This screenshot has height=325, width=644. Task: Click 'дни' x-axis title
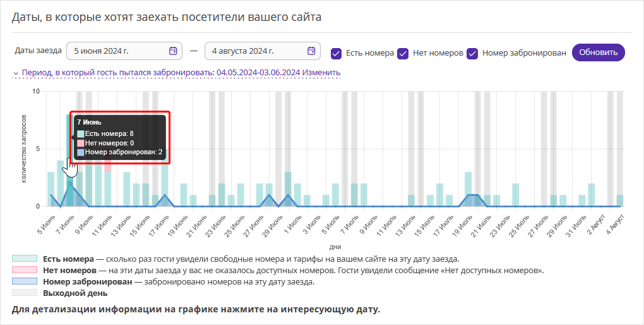tap(335, 247)
